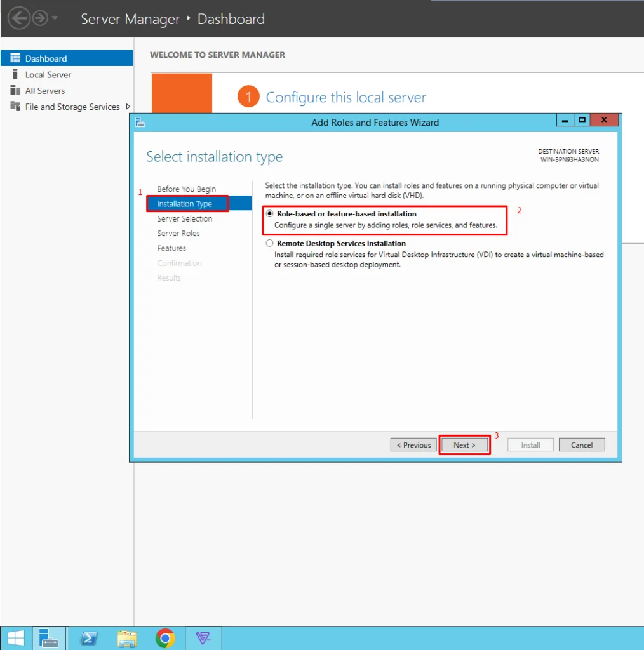644x650 pixels.
Task: Open the purple V app on taskbar
Action: [203, 638]
